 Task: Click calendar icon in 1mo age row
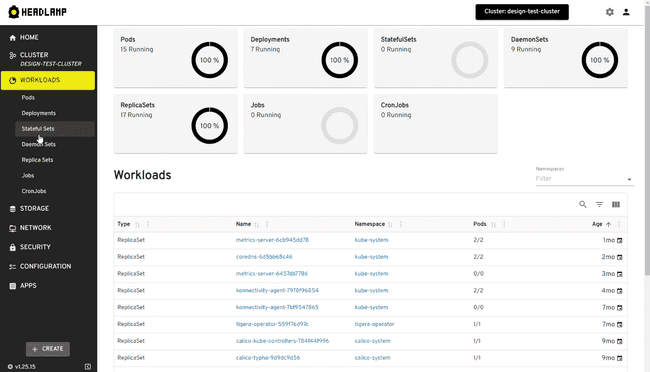[620, 241]
